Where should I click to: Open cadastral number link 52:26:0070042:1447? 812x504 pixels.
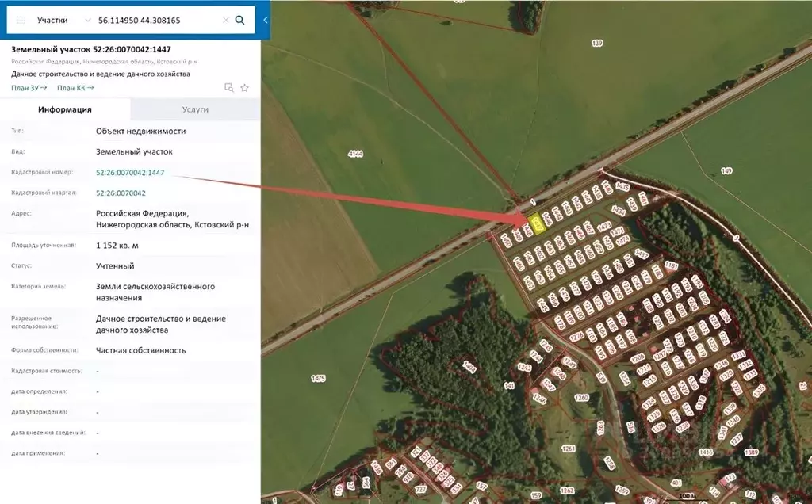(130, 172)
